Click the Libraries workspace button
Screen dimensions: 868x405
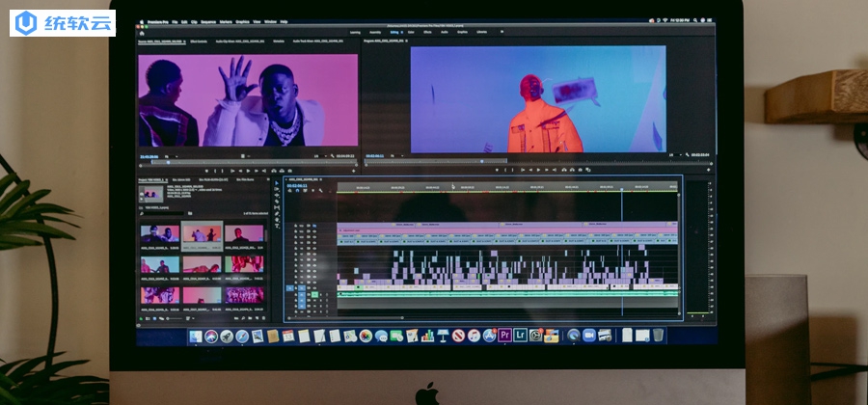481,32
